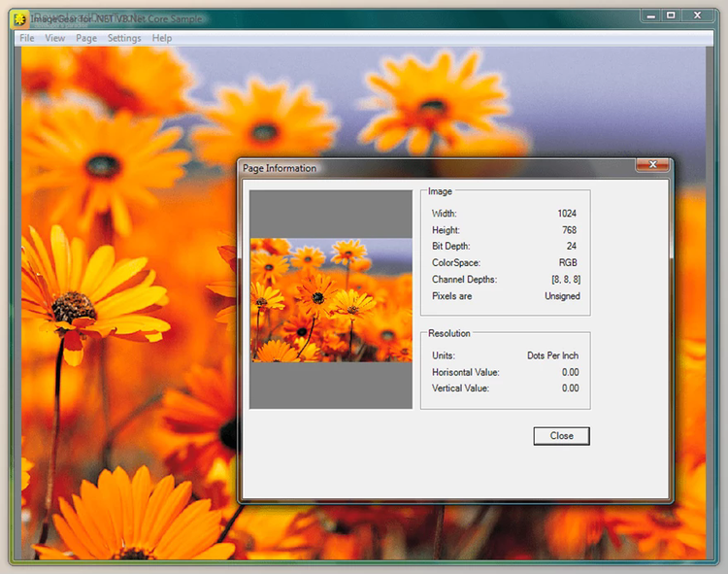This screenshot has height=574, width=728.
Task: Open the Page menu
Action: point(86,38)
